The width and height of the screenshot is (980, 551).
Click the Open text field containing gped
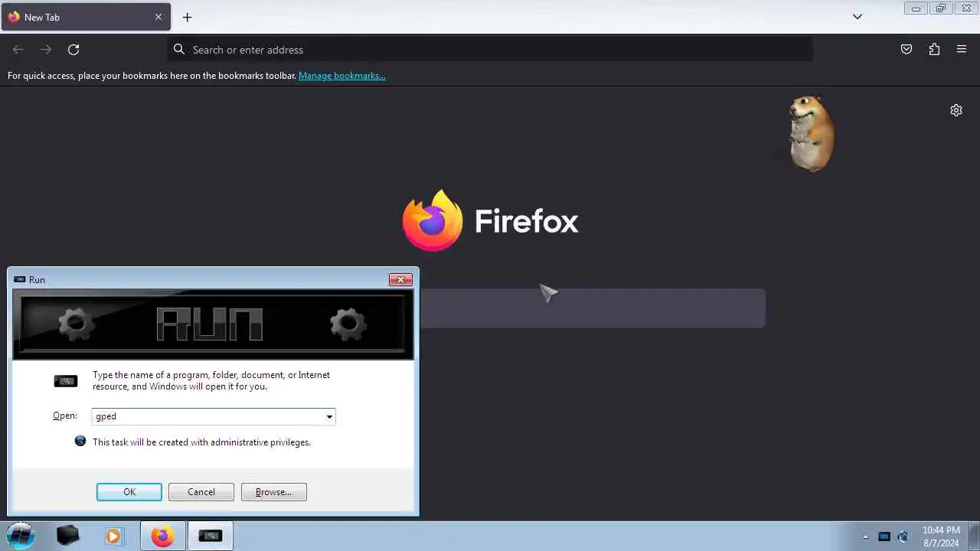[207, 416]
